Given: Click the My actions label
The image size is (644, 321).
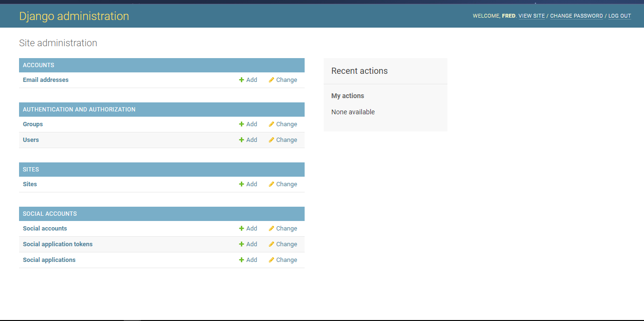Looking at the screenshot, I should tap(347, 96).
